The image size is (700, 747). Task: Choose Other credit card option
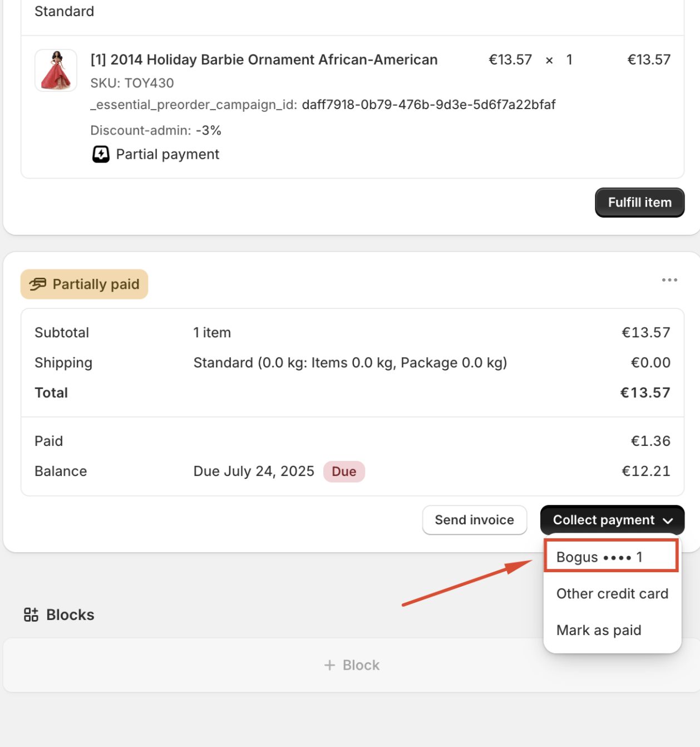tap(612, 593)
